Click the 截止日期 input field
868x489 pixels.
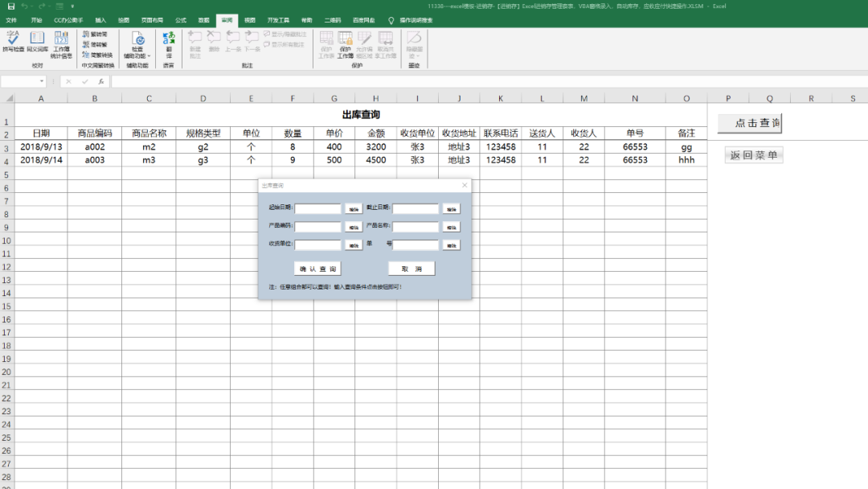[x=416, y=209]
